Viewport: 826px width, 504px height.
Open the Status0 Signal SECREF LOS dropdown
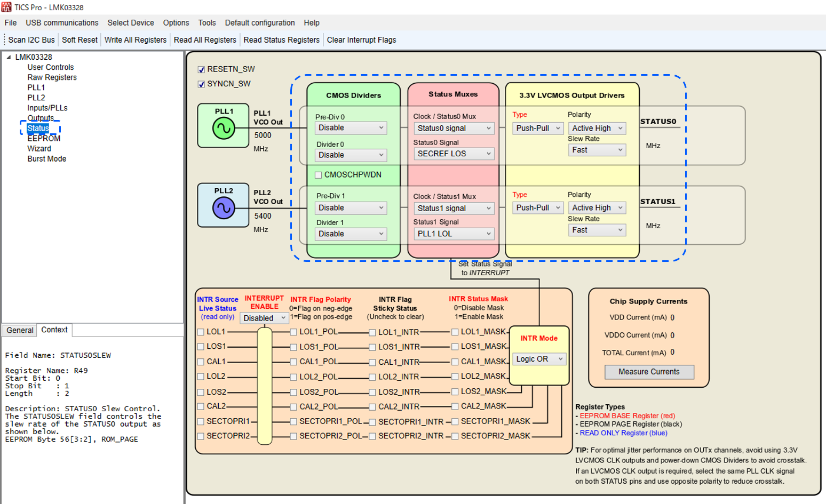tap(454, 154)
